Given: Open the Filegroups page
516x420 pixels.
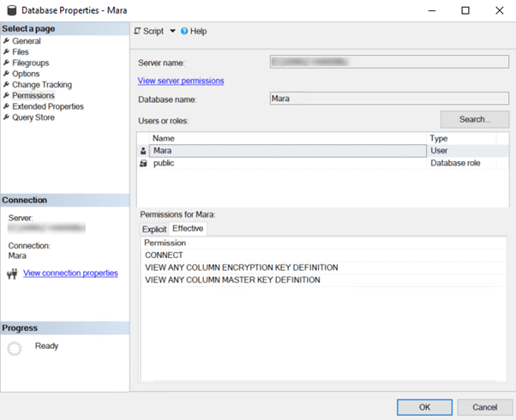Looking at the screenshot, I should pos(31,63).
